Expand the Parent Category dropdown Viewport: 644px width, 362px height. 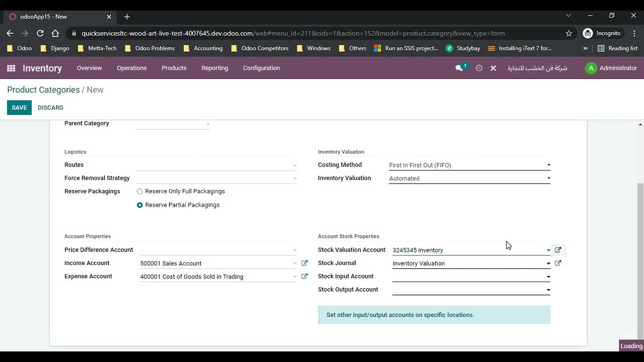208,124
